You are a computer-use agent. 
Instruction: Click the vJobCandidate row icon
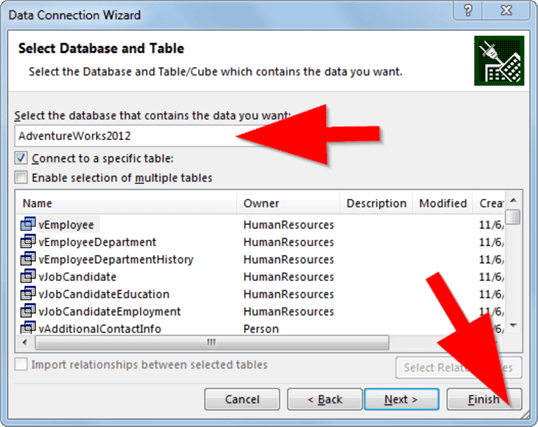(x=28, y=276)
